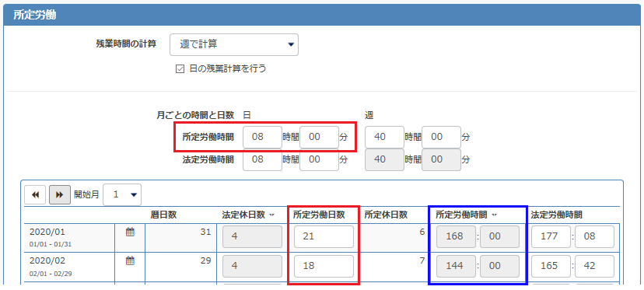Open calendar icon for 2020/01 row

[130, 232]
